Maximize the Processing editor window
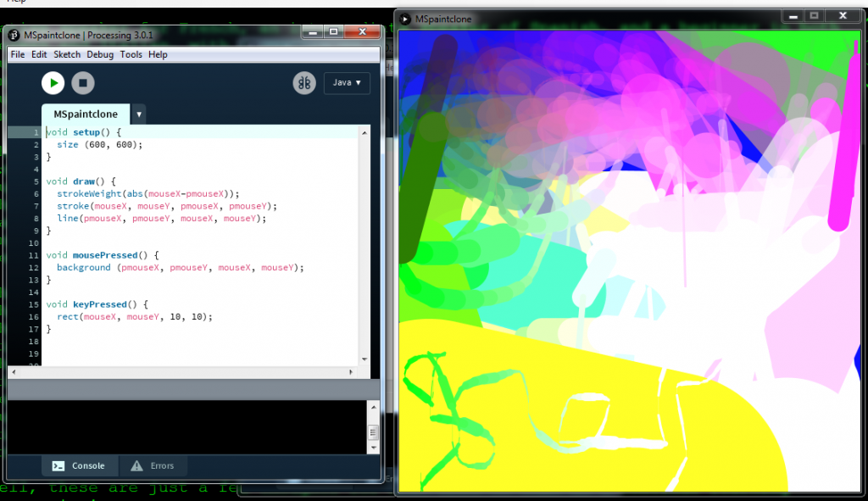This screenshot has width=868, height=501. point(333,32)
